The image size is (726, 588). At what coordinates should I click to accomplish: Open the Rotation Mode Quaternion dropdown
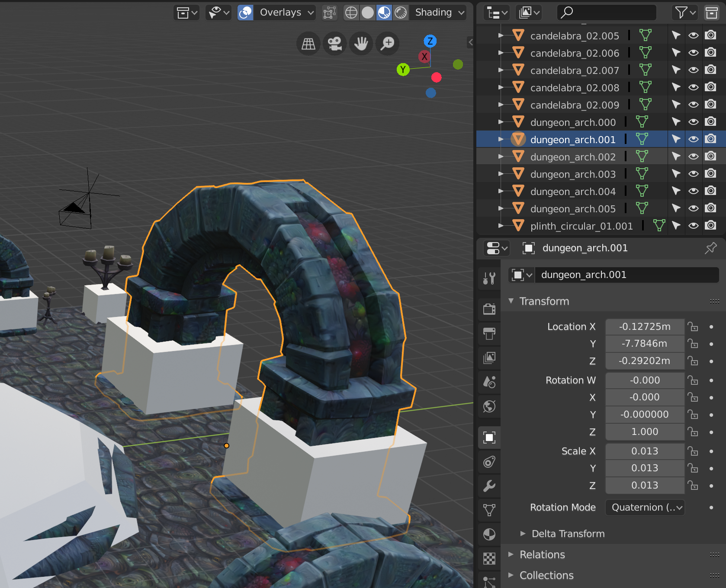coord(645,507)
